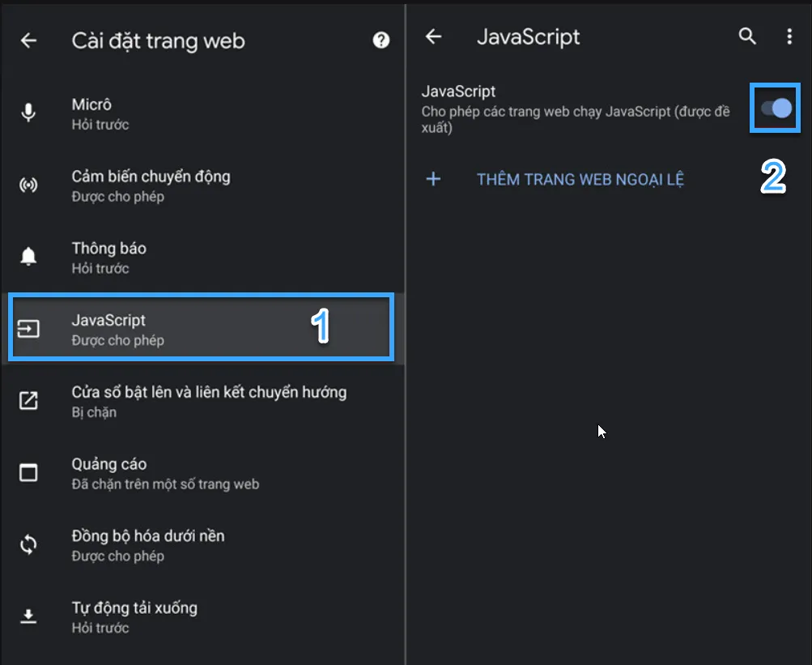
Task: Click the Thông báo bell icon
Action: [x=29, y=257]
